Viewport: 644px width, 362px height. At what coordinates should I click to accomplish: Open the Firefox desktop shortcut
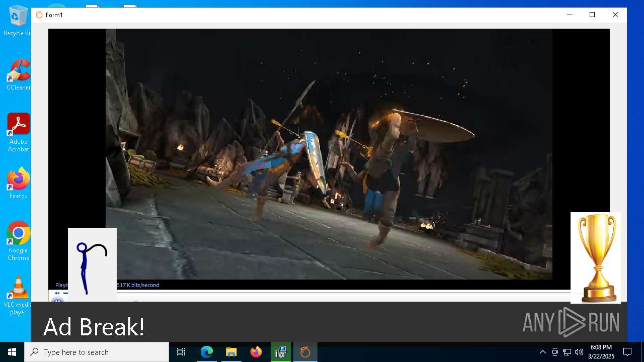[19, 184]
